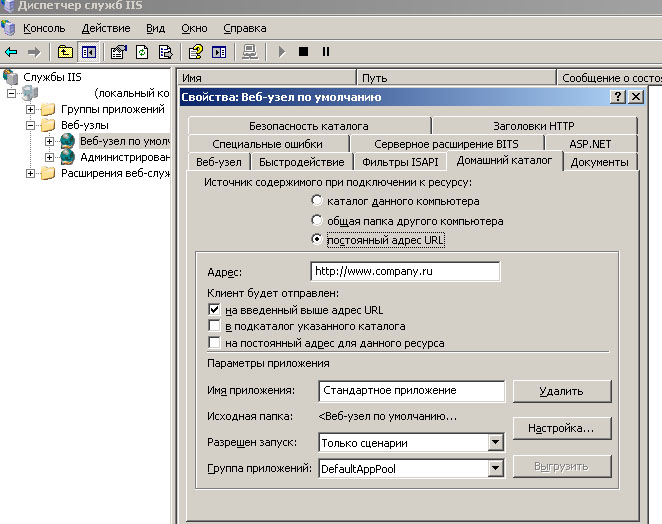Select radio постоянный адрес URL
662x524 pixels.
point(317,239)
